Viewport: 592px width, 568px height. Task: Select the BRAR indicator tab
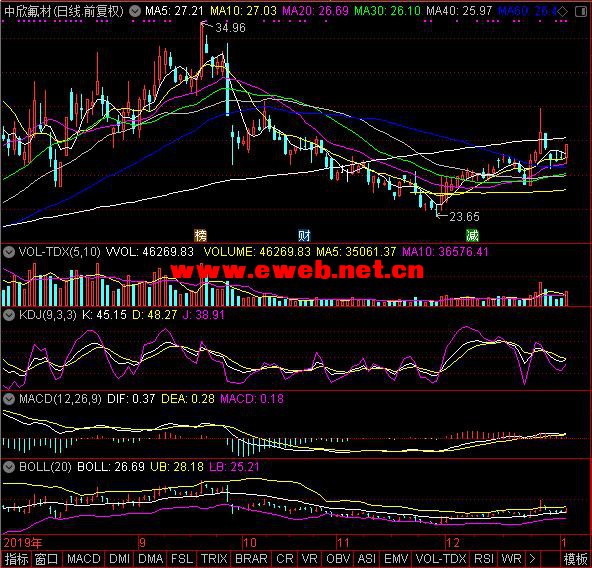coord(251,559)
